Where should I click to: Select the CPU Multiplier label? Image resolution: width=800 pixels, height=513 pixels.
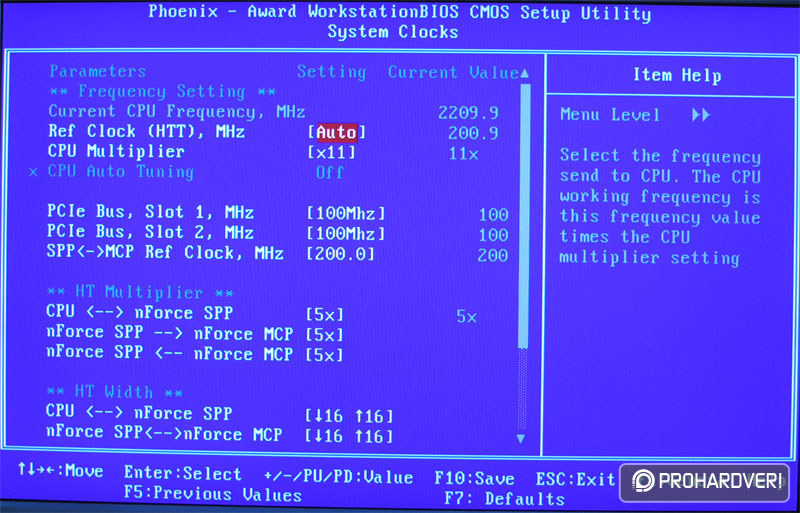click(116, 152)
